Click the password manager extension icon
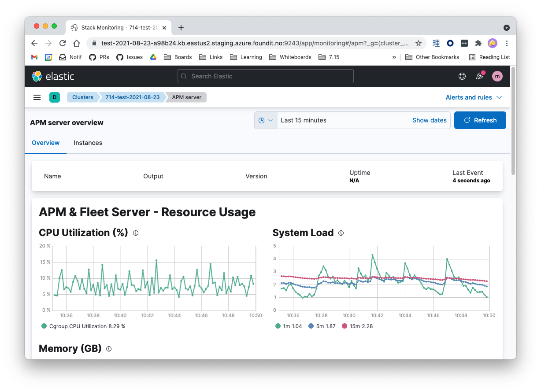This screenshot has width=541, height=392. click(x=464, y=43)
